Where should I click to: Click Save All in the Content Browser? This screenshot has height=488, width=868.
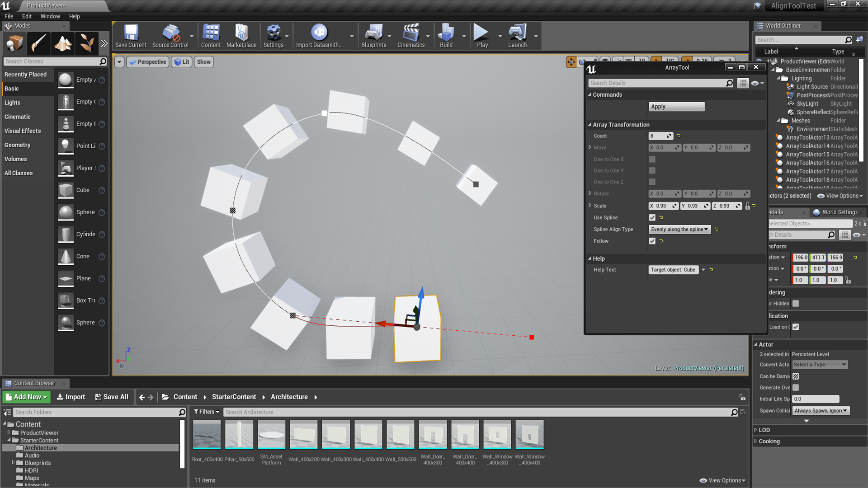click(111, 397)
